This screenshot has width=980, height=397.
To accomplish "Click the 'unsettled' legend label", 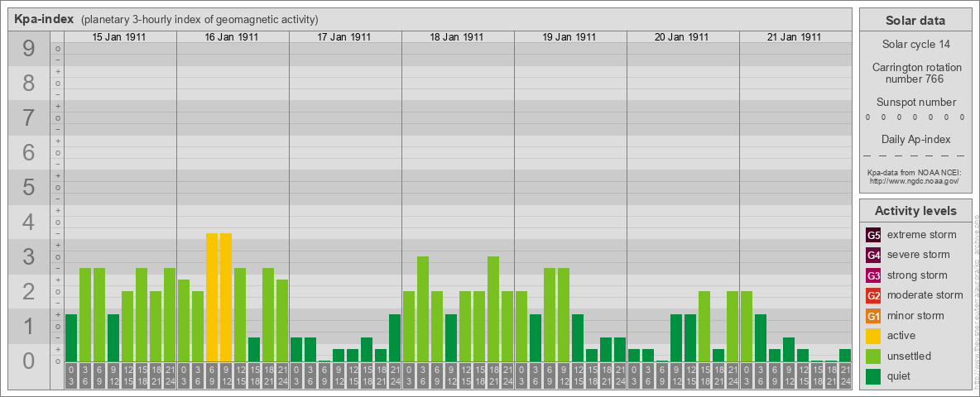I will 910,356.
